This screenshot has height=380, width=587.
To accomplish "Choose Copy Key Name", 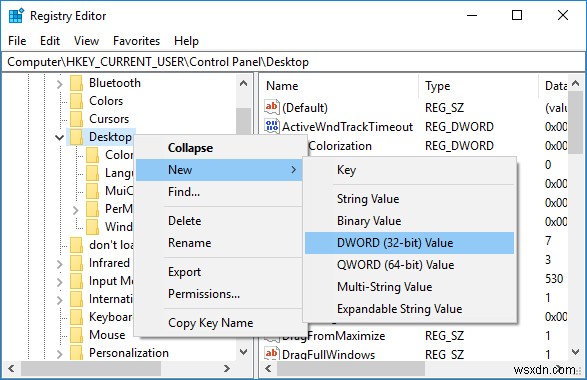I will point(219,323).
